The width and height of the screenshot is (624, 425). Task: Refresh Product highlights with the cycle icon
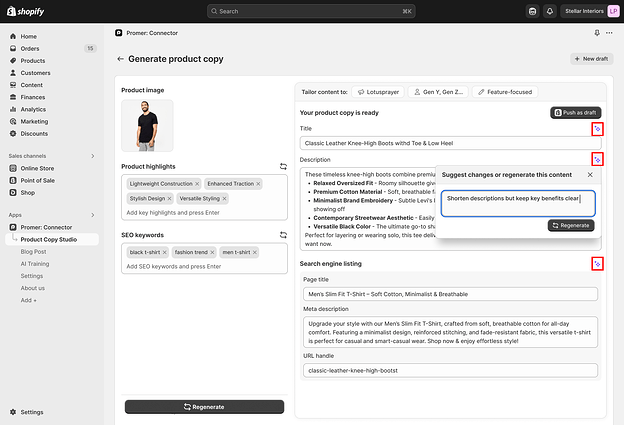(x=283, y=166)
